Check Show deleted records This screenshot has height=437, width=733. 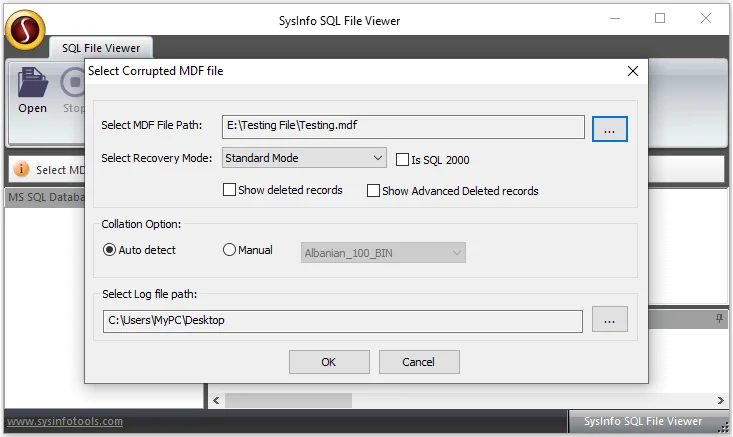[230, 190]
